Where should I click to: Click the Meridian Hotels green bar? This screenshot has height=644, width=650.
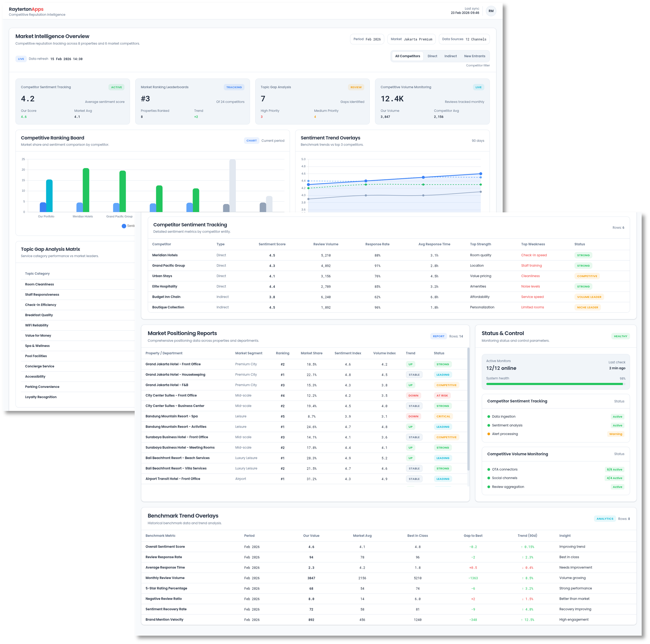pos(86,190)
